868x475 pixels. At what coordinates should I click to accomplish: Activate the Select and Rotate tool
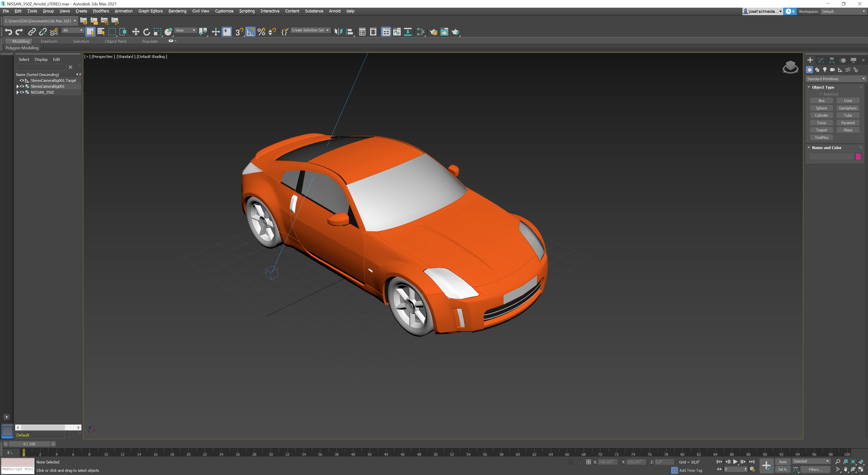[146, 32]
